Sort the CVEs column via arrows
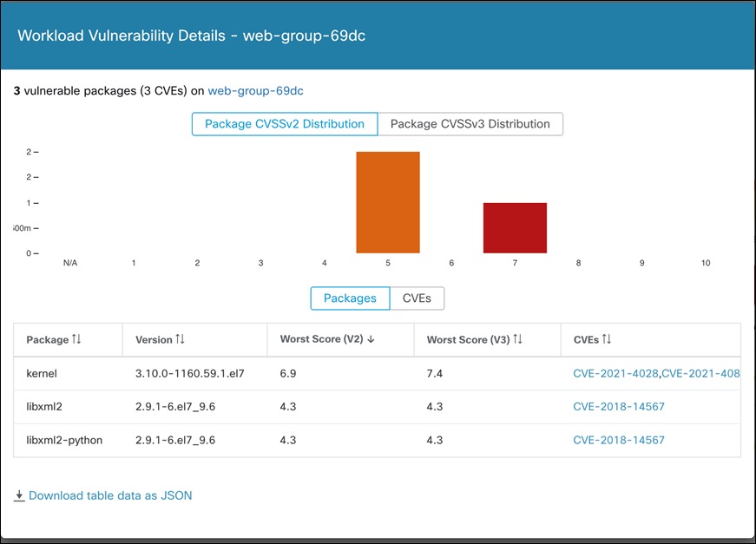Viewport: 756px width, 544px height. pos(607,339)
